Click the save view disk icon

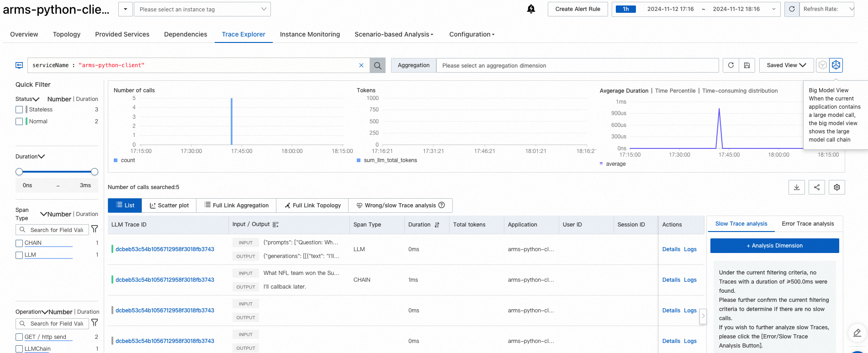point(747,65)
